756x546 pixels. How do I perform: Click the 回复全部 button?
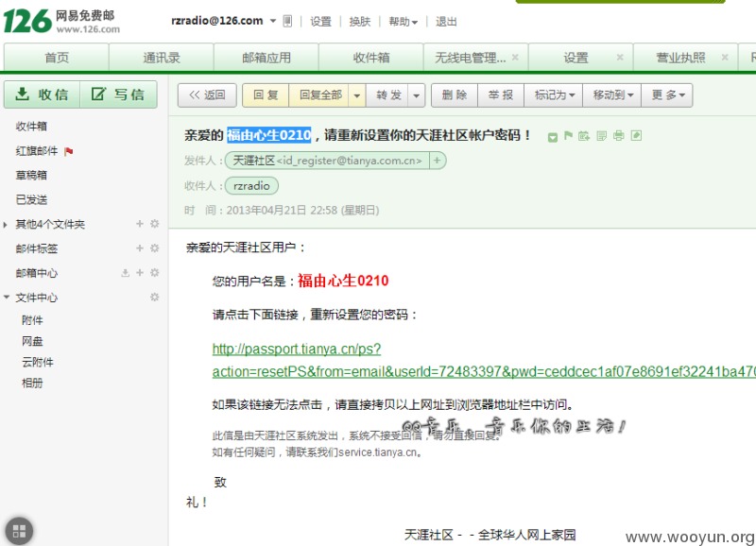coord(320,95)
